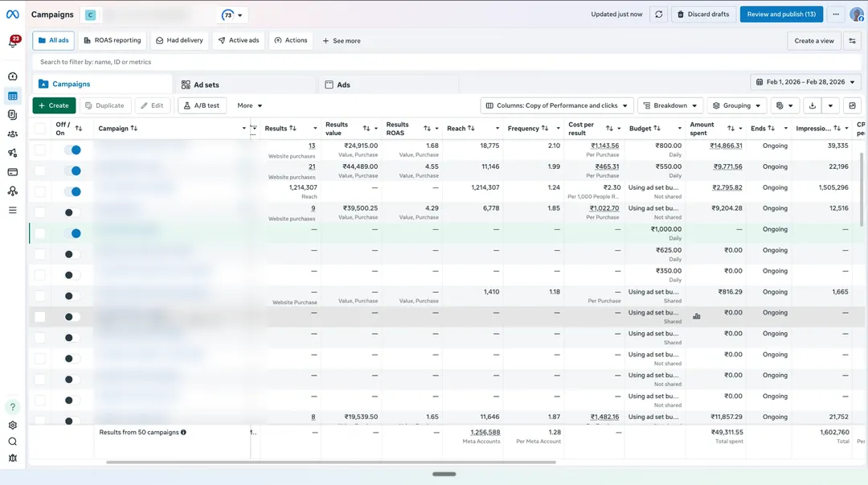Turn on the campaign with ₹39,500.25 results value
Image resolution: width=868 pixels, height=485 pixels.
coord(72,213)
